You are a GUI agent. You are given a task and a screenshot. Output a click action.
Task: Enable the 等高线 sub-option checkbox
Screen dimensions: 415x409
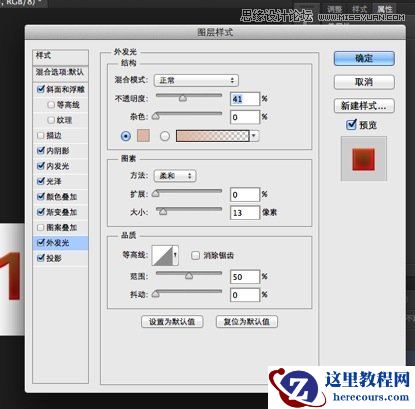(x=51, y=105)
